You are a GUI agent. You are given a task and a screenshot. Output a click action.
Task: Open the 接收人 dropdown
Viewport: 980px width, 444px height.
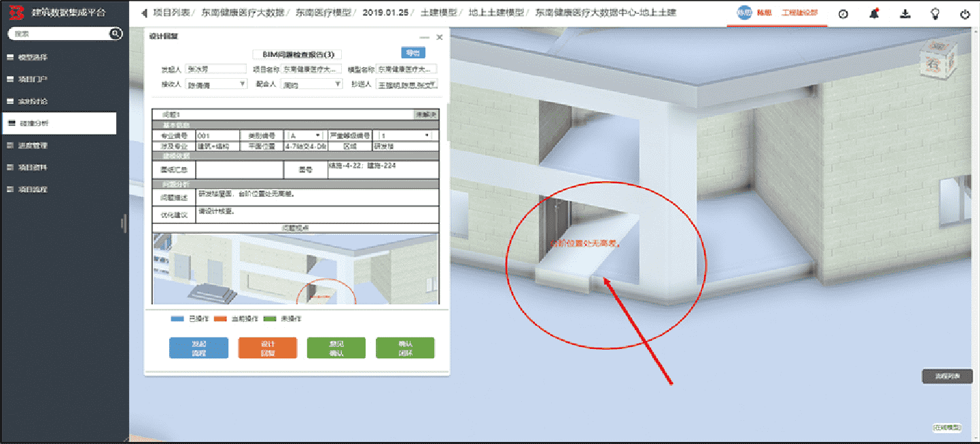[x=217, y=85]
